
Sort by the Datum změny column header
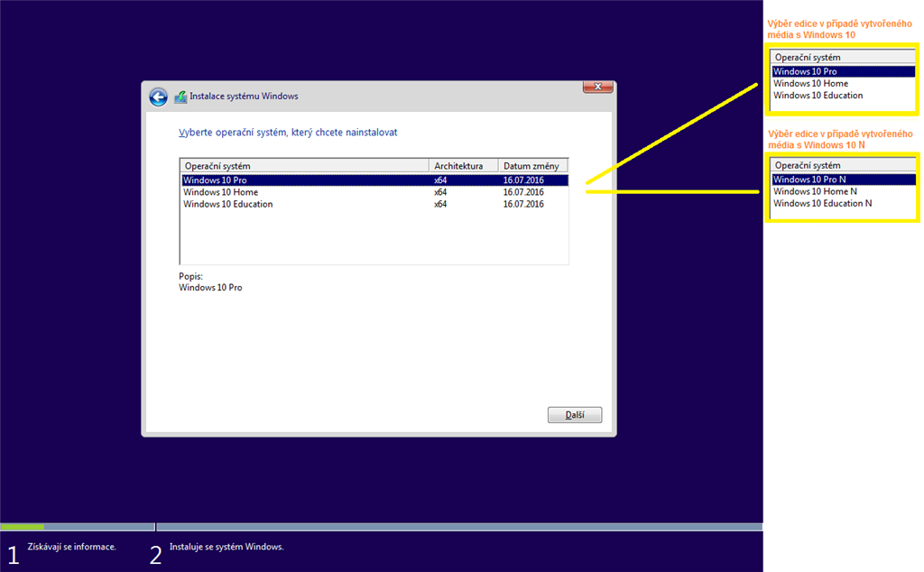click(x=532, y=165)
